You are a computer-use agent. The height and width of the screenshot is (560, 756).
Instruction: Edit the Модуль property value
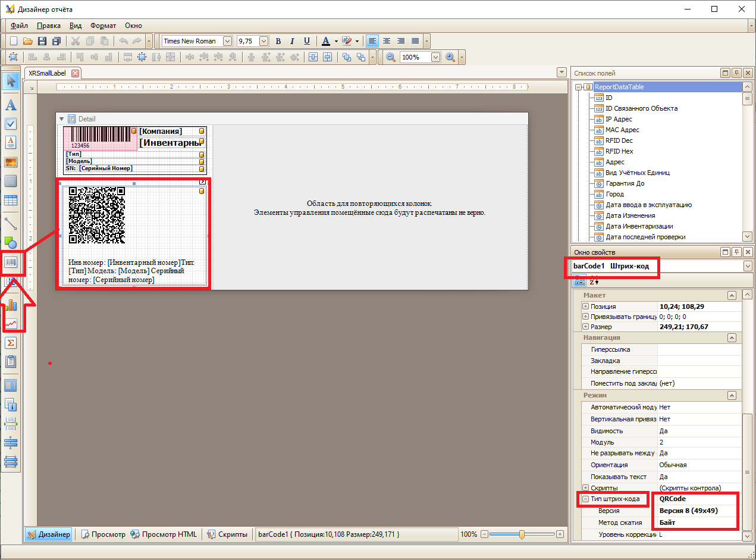pos(699,442)
